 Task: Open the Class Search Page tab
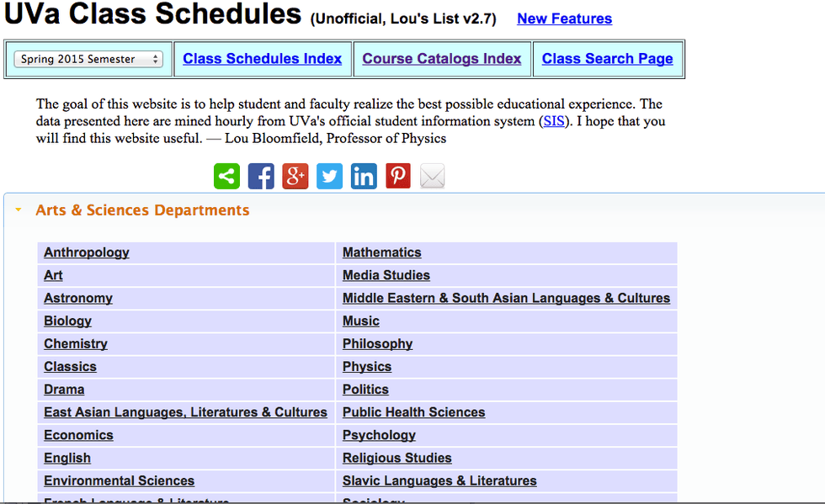(608, 58)
